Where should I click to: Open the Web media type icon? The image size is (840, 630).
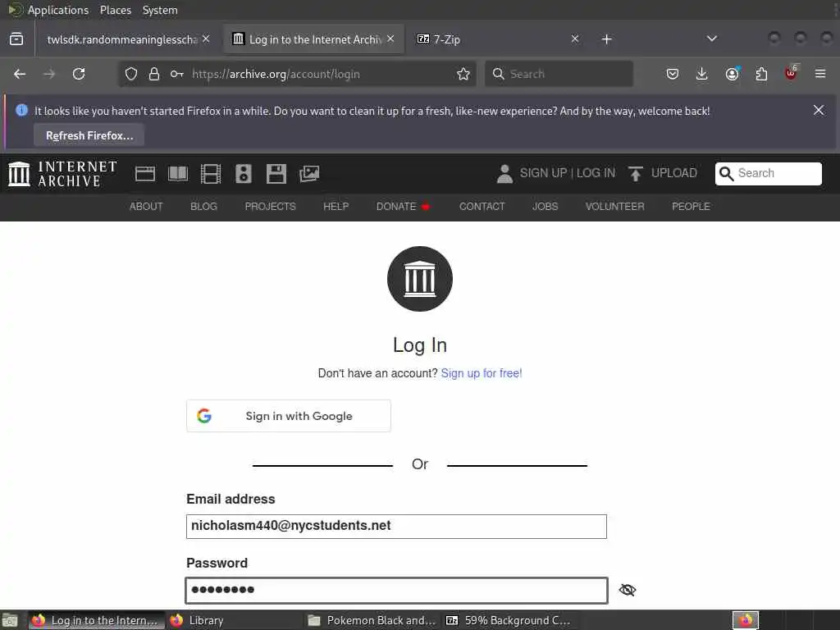(x=144, y=174)
